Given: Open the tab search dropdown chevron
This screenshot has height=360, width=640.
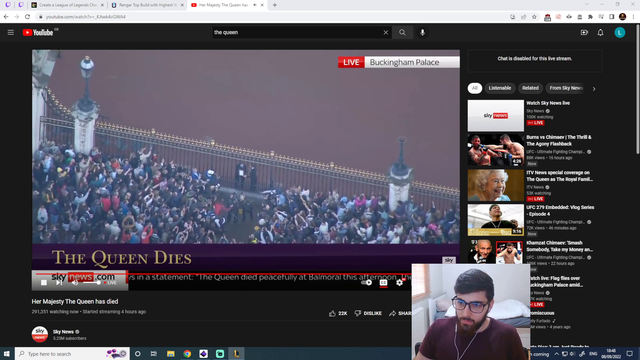Looking at the screenshot, I should [x=587, y=4].
